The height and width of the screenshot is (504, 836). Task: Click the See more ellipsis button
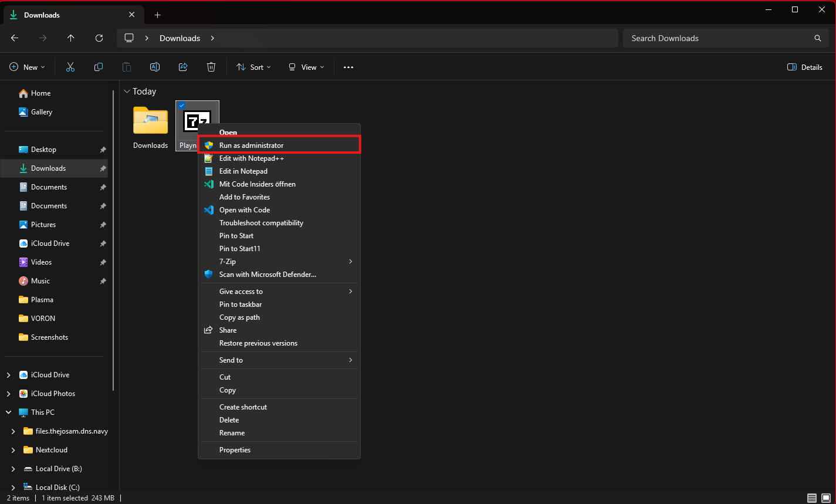point(348,66)
